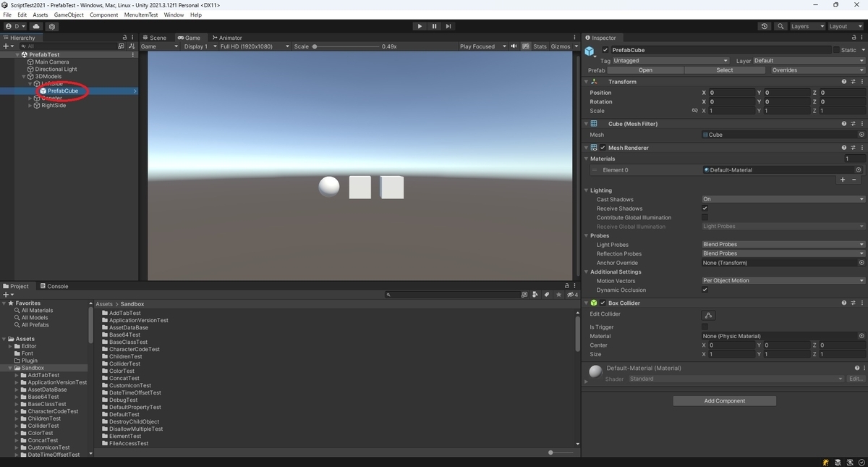Image resolution: width=868 pixels, height=467 pixels.
Task: Toggle the constrained proportions scale link icon
Action: [695, 111]
